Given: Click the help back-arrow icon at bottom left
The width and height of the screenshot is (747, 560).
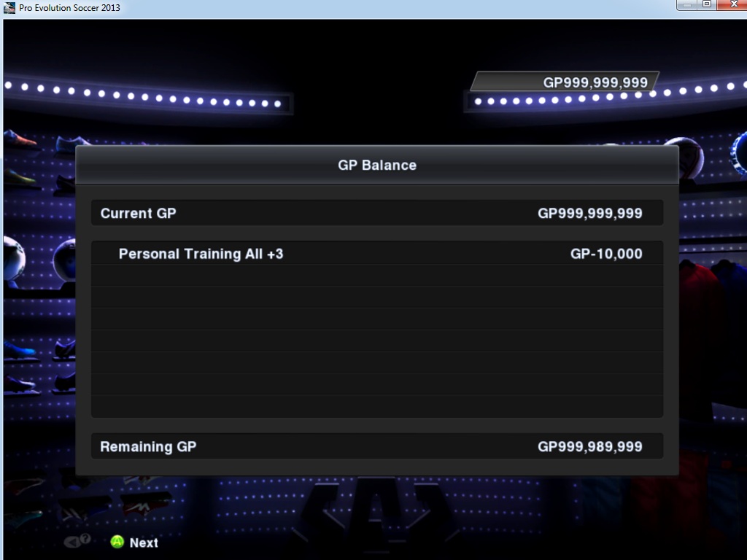Looking at the screenshot, I should click(x=77, y=541).
